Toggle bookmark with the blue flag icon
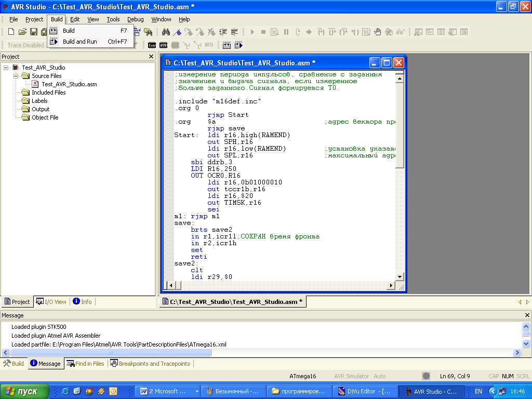The height and width of the screenshot is (399, 532). (177, 32)
